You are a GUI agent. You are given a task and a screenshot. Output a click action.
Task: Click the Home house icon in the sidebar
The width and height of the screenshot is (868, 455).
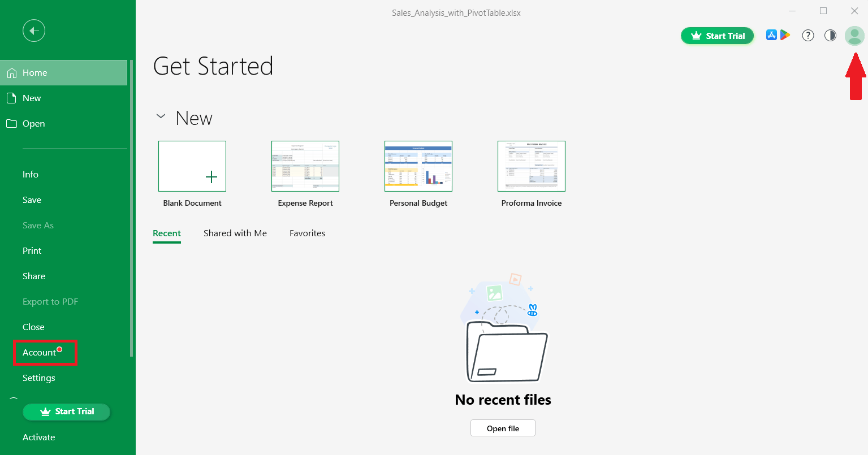click(x=12, y=73)
